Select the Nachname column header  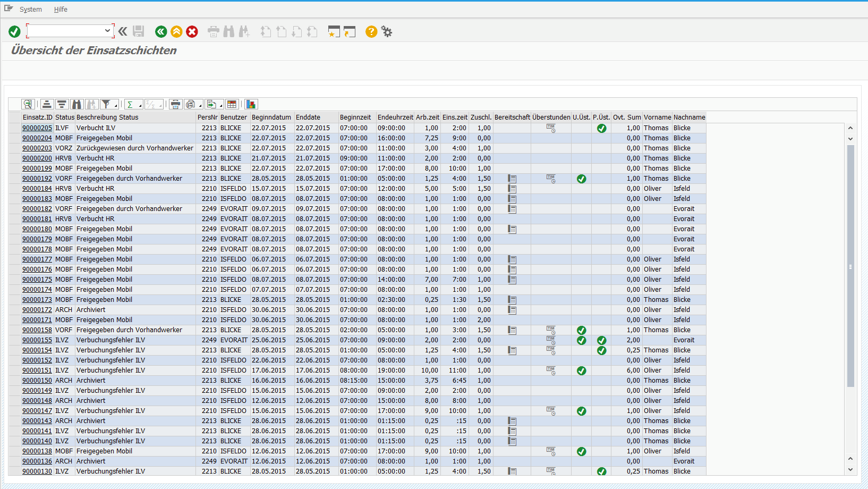click(x=690, y=117)
